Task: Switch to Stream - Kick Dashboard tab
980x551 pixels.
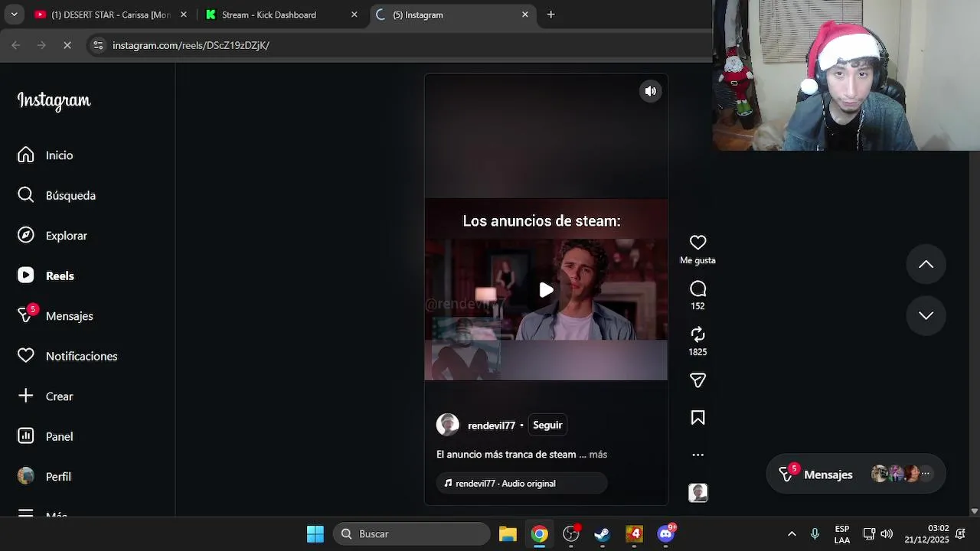Action: (269, 15)
